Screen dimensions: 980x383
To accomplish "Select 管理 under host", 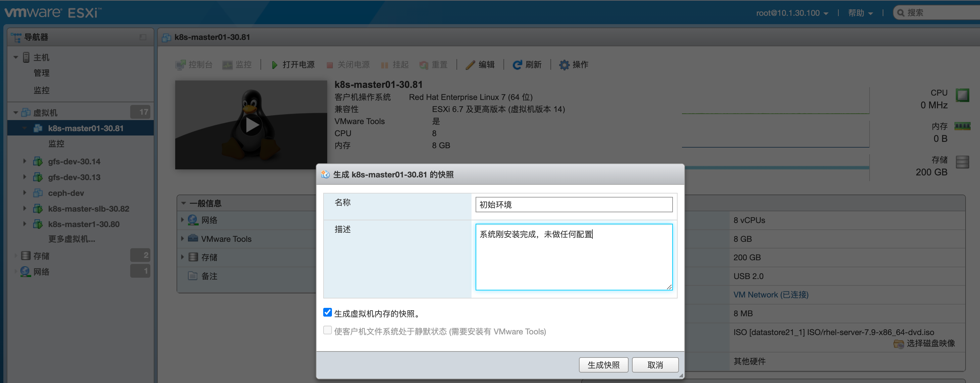I will pos(42,73).
